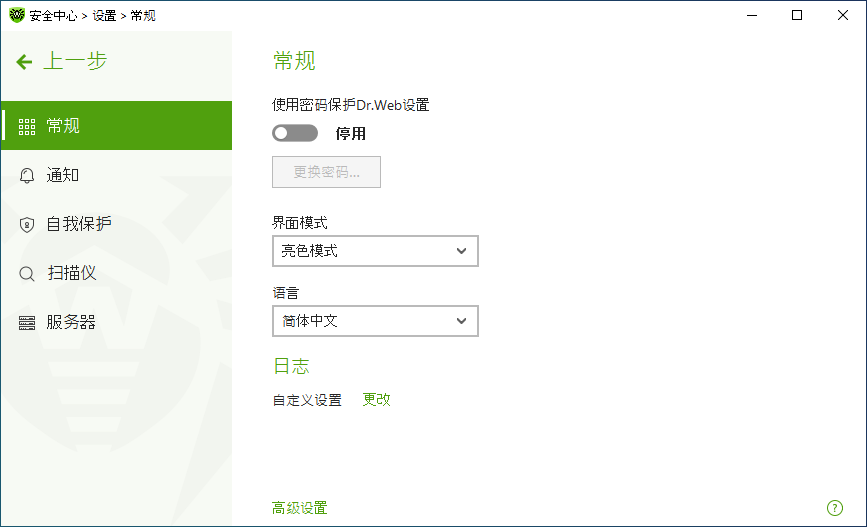Close the Security Center window
Screen dimensions: 867x527
click(x=843, y=15)
